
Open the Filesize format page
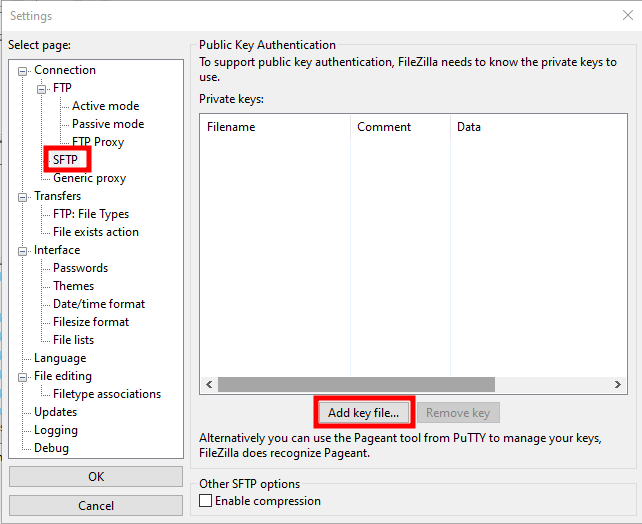91,322
